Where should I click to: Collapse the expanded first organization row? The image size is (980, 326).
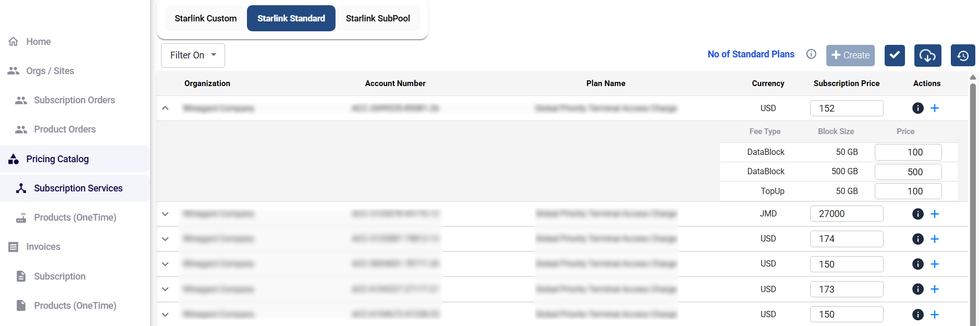coord(165,108)
